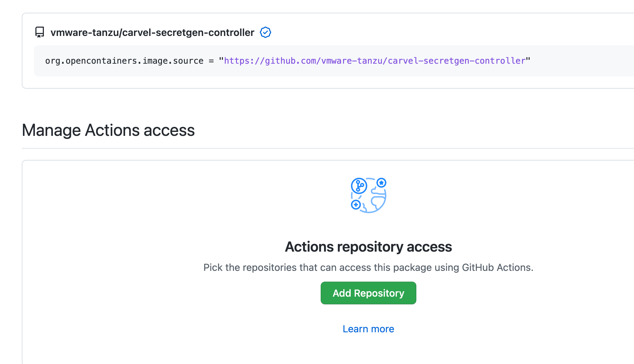Click the verified badge next to the package name
Image resolution: width=634 pixels, height=364 pixels.
[265, 32]
